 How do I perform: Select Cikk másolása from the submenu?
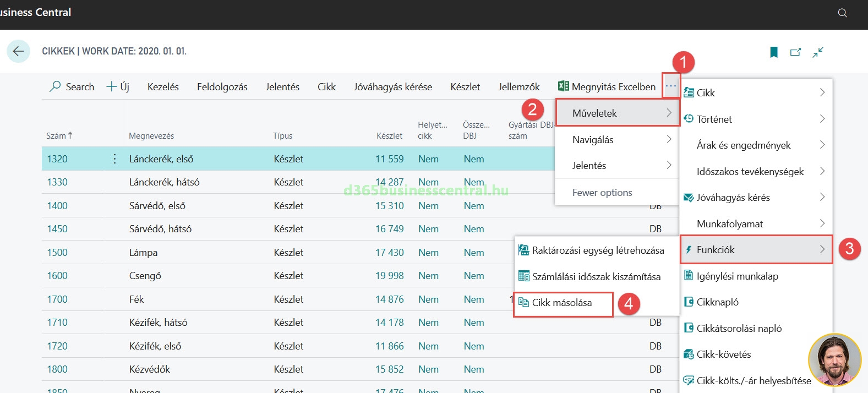click(x=561, y=303)
